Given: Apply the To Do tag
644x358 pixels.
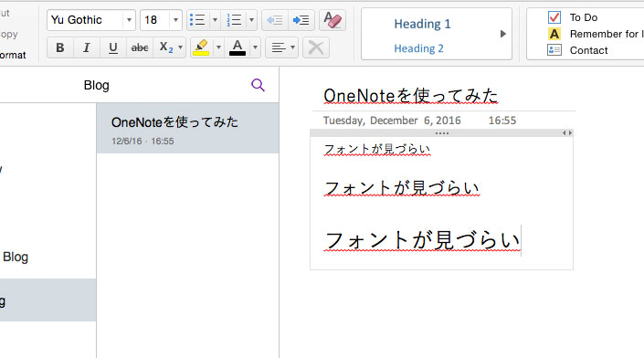Looking at the screenshot, I should (x=573, y=17).
